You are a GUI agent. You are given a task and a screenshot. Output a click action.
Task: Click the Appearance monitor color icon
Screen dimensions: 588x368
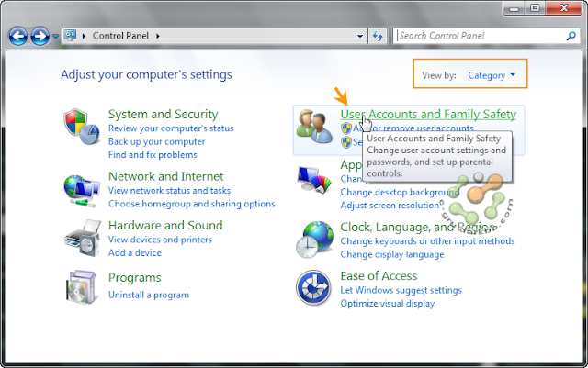(314, 180)
